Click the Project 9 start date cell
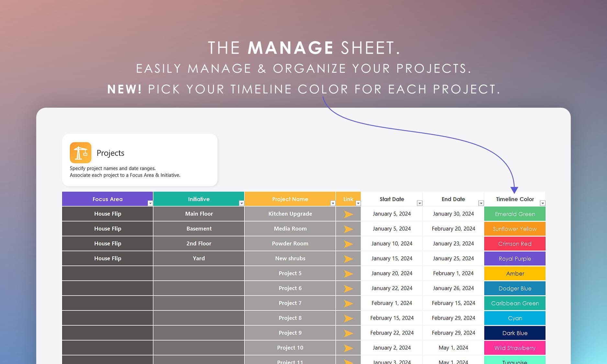Viewport: 607px width, 364px height. pos(392,333)
